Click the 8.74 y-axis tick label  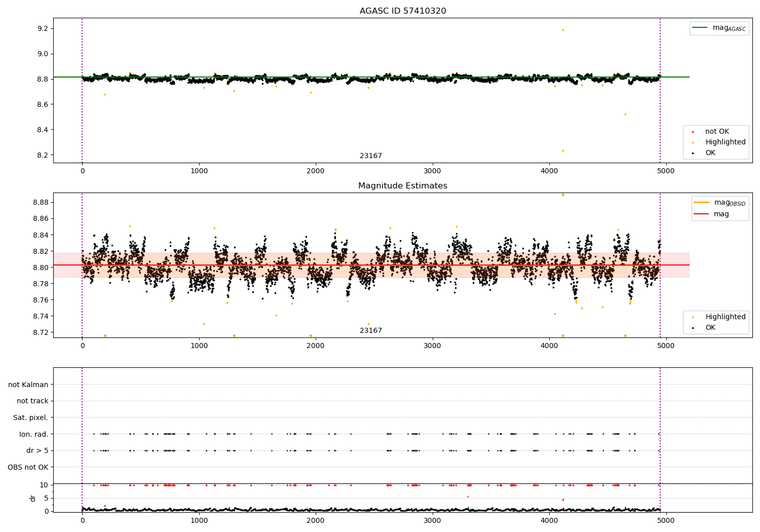coord(40,316)
